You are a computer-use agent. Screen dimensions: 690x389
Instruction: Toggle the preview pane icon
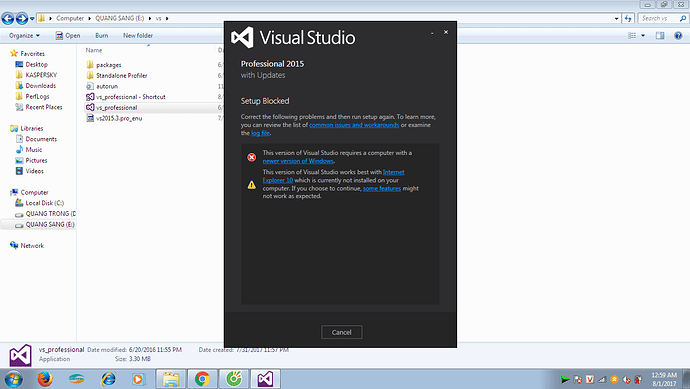pyautogui.click(x=660, y=36)
